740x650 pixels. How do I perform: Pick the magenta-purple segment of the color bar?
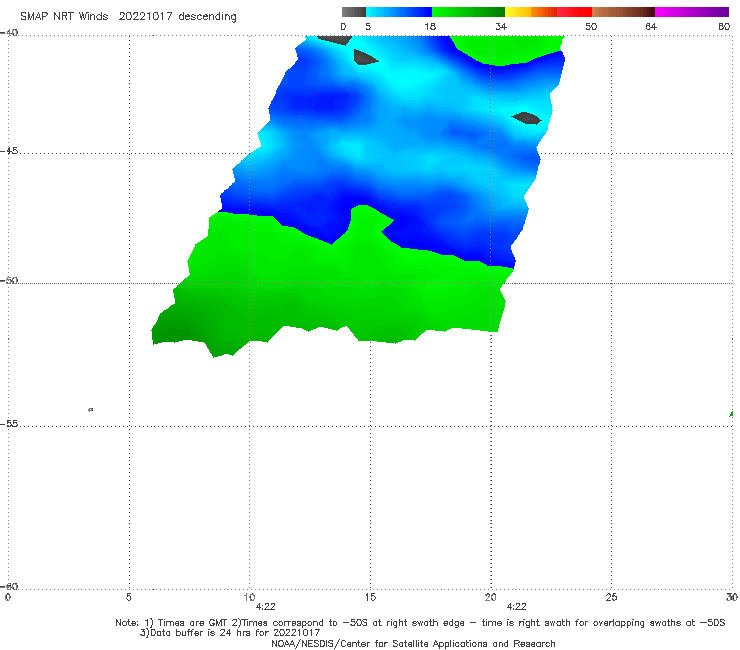691,12
